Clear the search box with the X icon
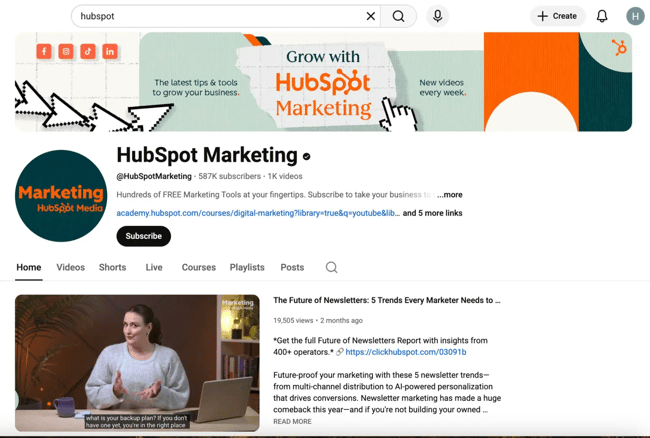Image resolution: width=650 pixels, height=438 pixels. [x=371, y=16]
